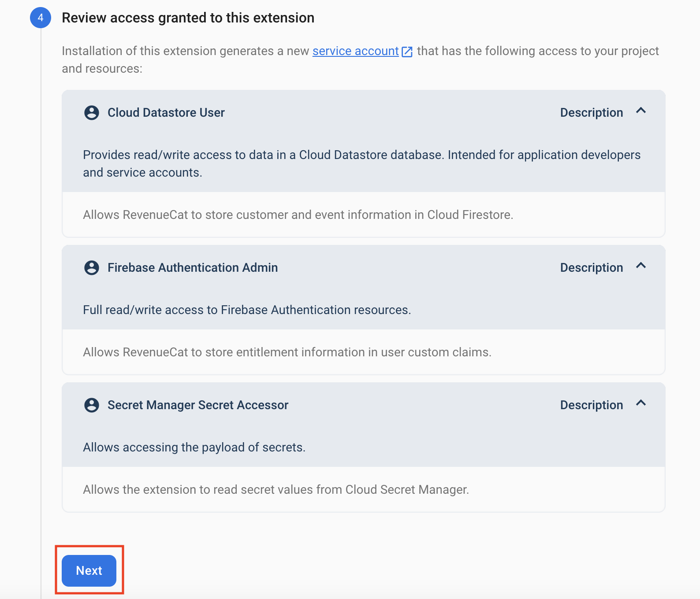Click the Cloud Datastore User account icon
Viewport: 700px width, 599px height.
coord(92,113)
